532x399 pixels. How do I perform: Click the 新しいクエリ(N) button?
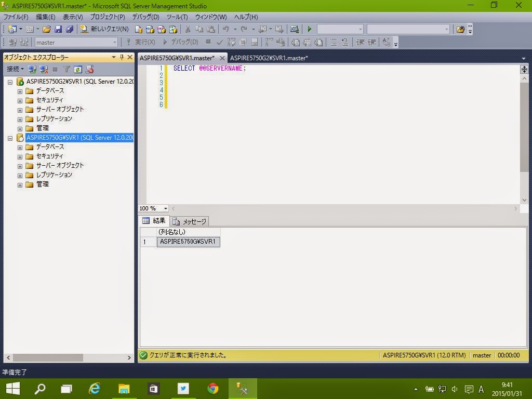click(x=104, y=29)
